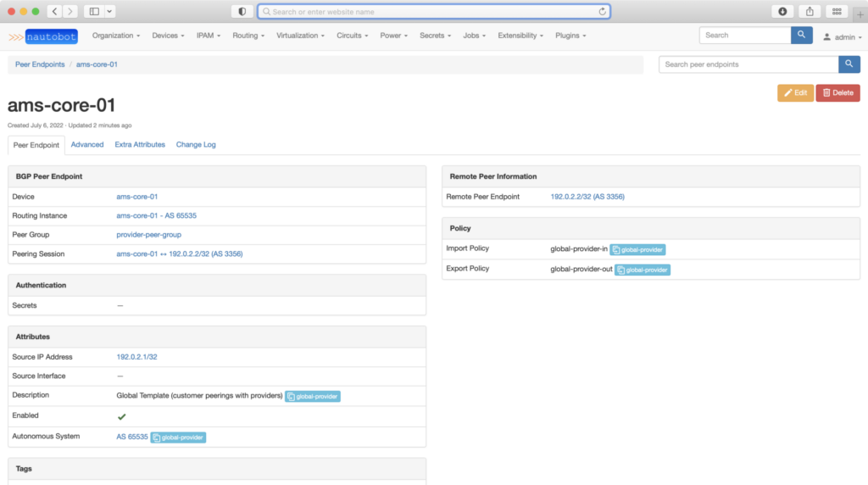Screen dimensions: 868x485
Task: Switch to the Advanced tab
Action: click(87, 144)
